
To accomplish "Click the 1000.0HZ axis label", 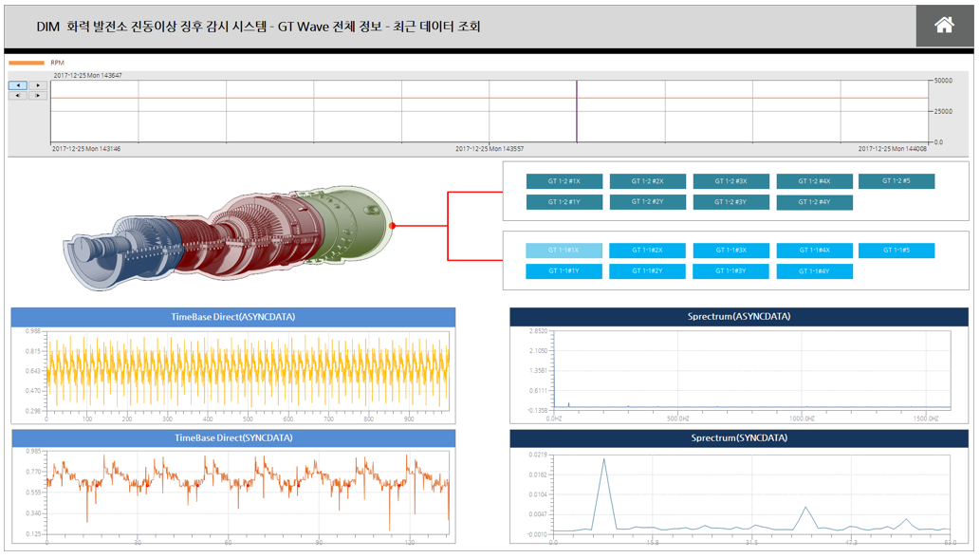I will 802,418.
